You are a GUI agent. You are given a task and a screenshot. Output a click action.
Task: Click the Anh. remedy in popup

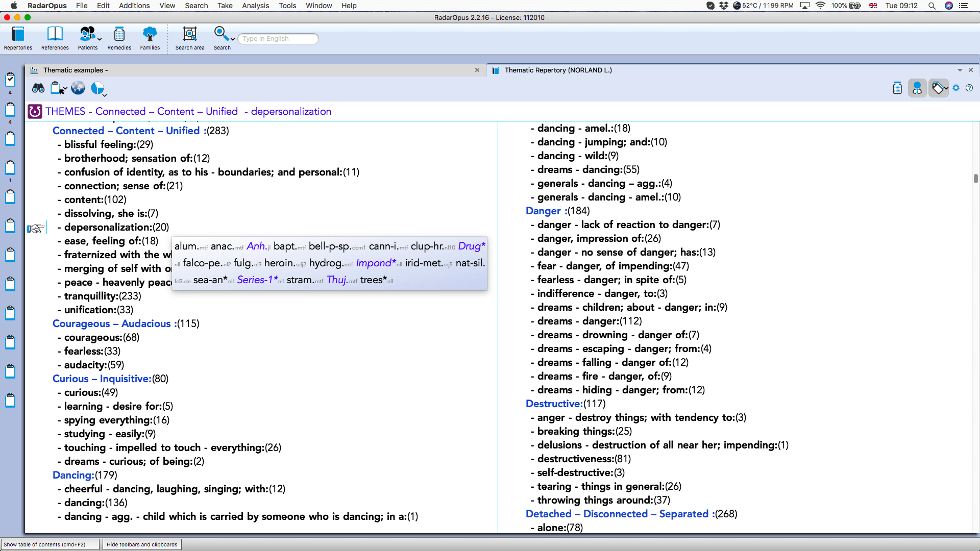(x=256, y=246)
